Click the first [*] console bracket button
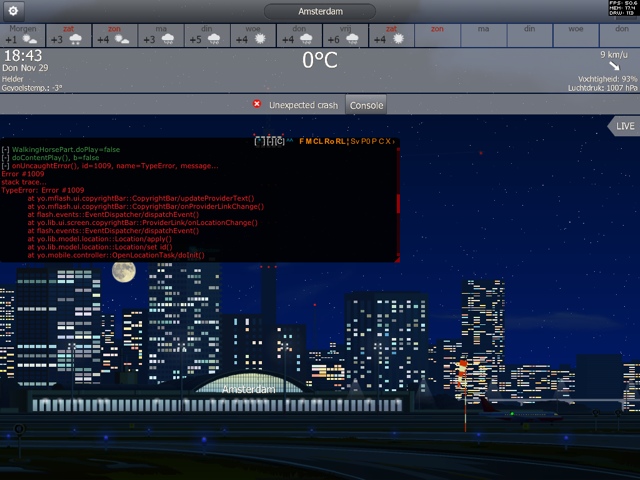640x480 pixels. [259, 142]
